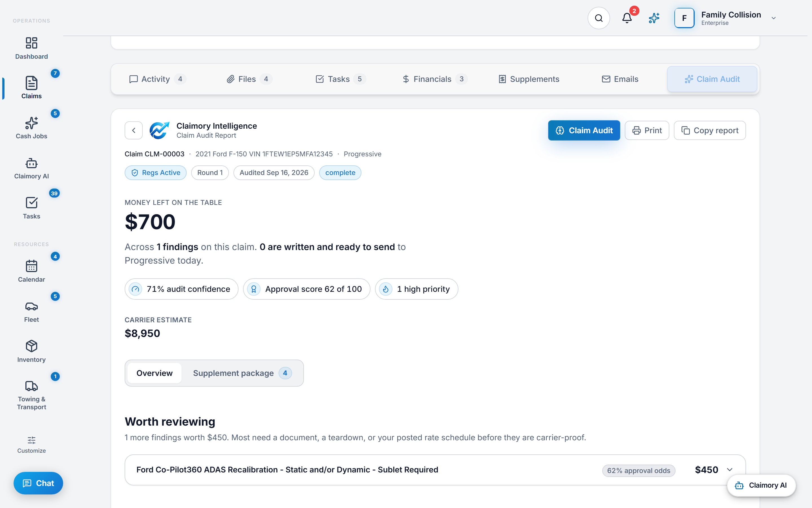Click the Regs Active badge

pyautogui.click(x=155, y=173)
